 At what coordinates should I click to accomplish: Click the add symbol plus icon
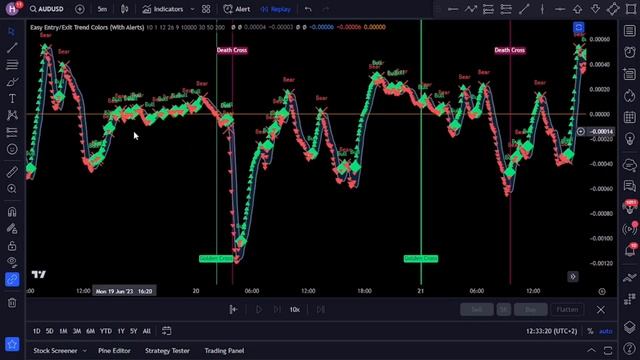[80, 9]
